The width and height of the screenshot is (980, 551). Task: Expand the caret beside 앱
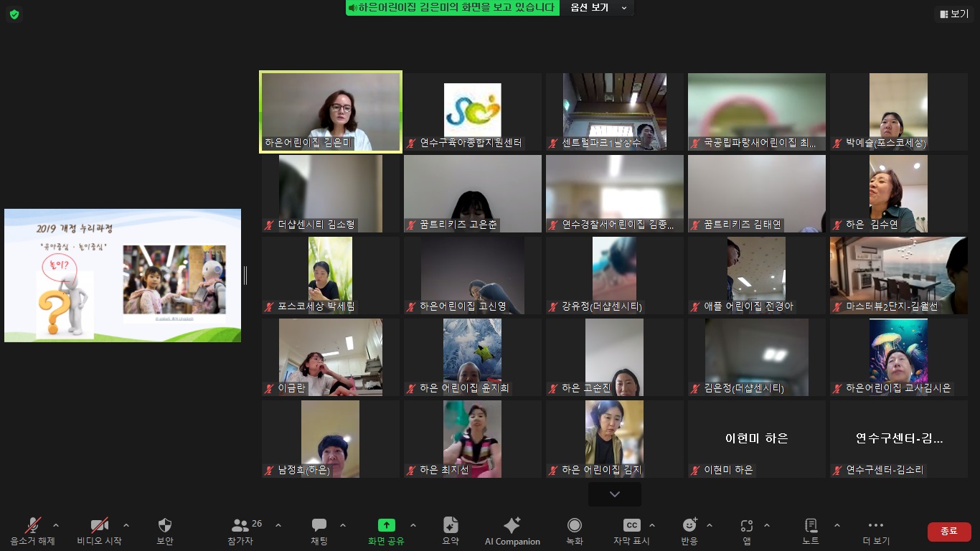click(766, 524)
